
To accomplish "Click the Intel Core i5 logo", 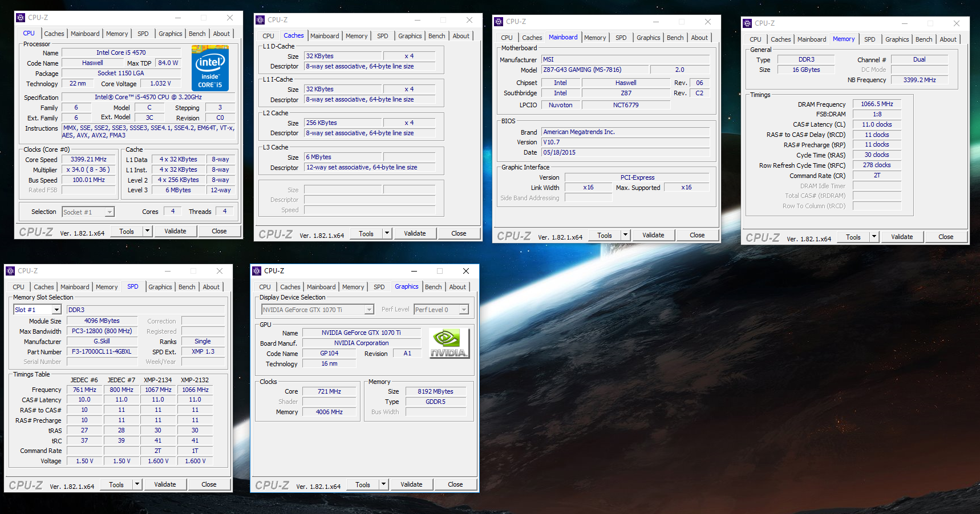I will coord(210,69).
